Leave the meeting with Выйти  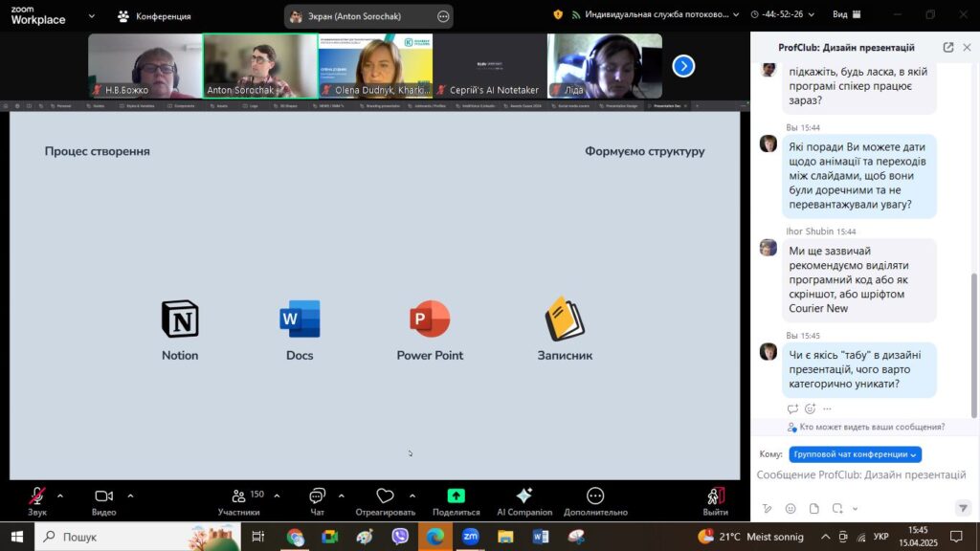[715, 501]
